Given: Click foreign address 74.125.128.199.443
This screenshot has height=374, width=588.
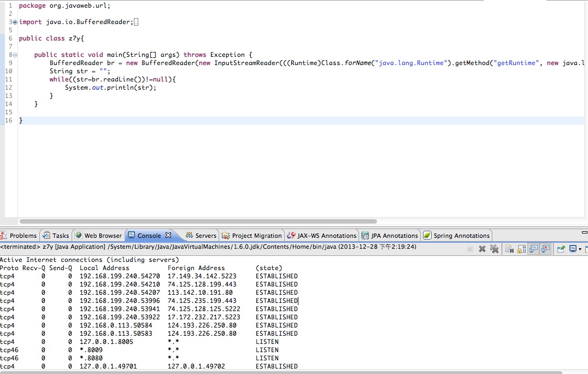Looking at the screenshot, I should coord(202,284).
